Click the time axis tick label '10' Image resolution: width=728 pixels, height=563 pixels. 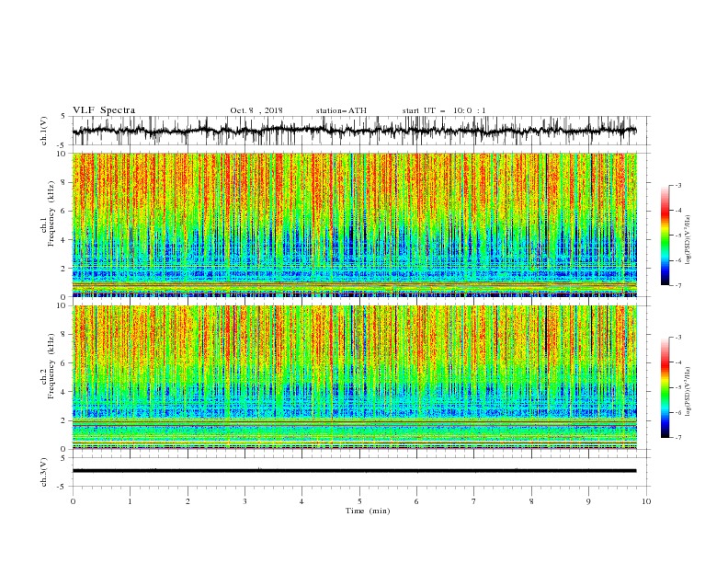pyautogui.click(x=646, y=501)
